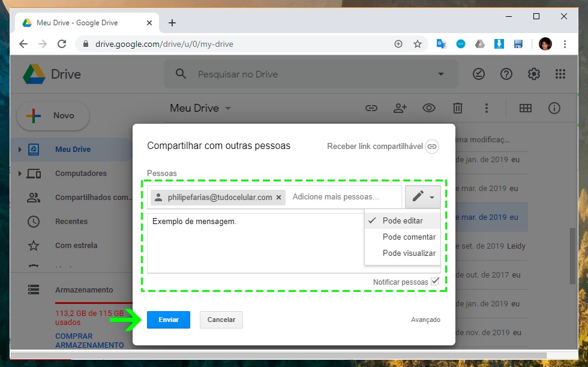This screenshot has width=588, height=367.
Task: Open Recentes in sidebar
Action: click(72, 222)
